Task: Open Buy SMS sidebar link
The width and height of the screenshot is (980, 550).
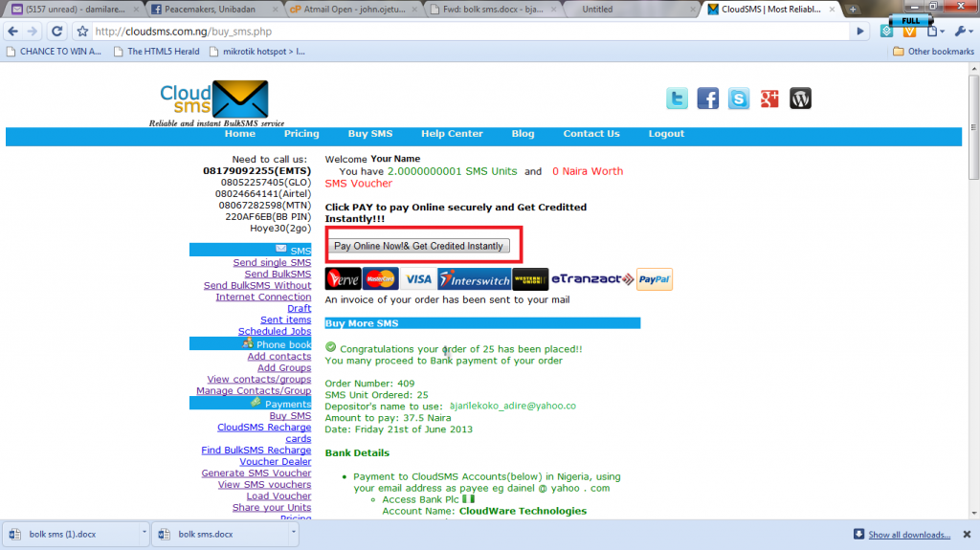Action: click(290, 416)
